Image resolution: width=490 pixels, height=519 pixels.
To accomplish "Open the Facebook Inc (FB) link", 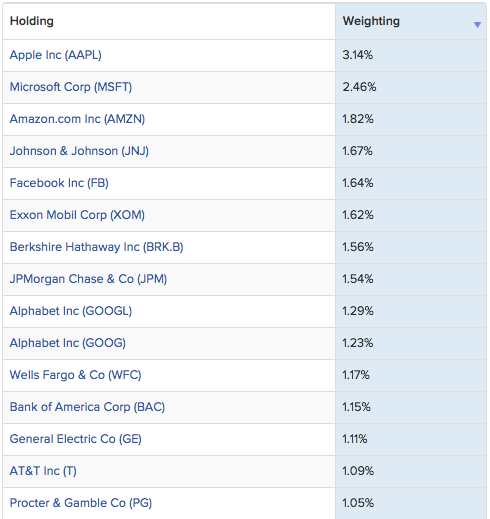I will tap(59, 183).
